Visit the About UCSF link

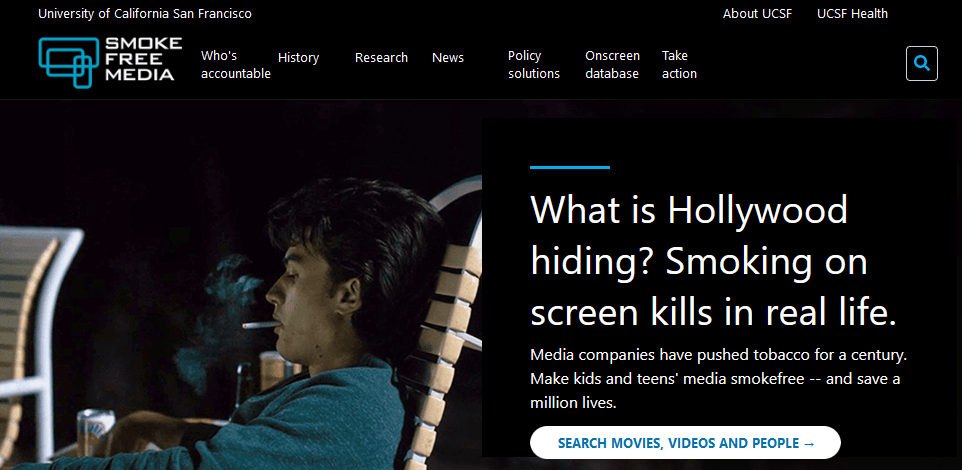[757, 13]
